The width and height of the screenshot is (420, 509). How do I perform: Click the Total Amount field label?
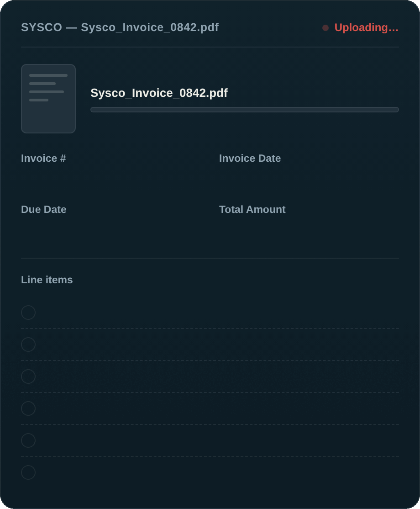pyautogui.click(x=252, y=209)
